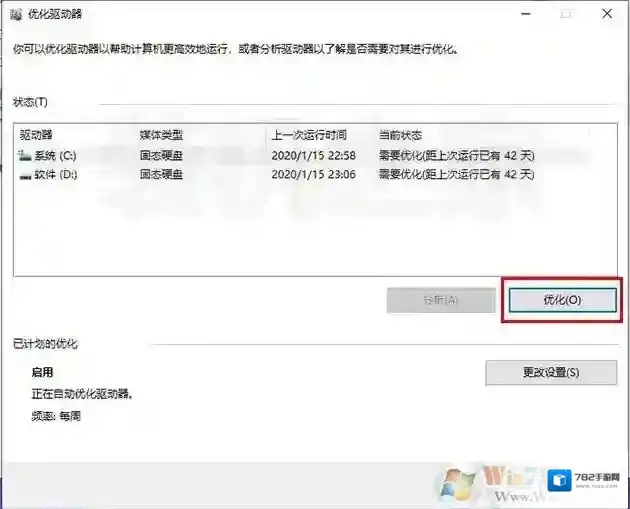Click the 频率: 每周 text
The width and height of the screenshot is (630, 509).
56,416
